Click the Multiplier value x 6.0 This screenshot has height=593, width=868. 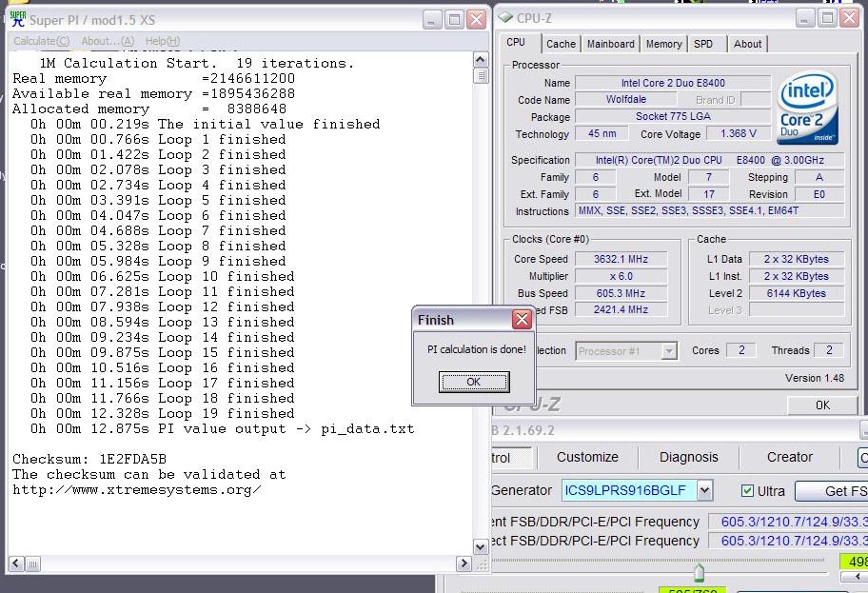(621, 276)
